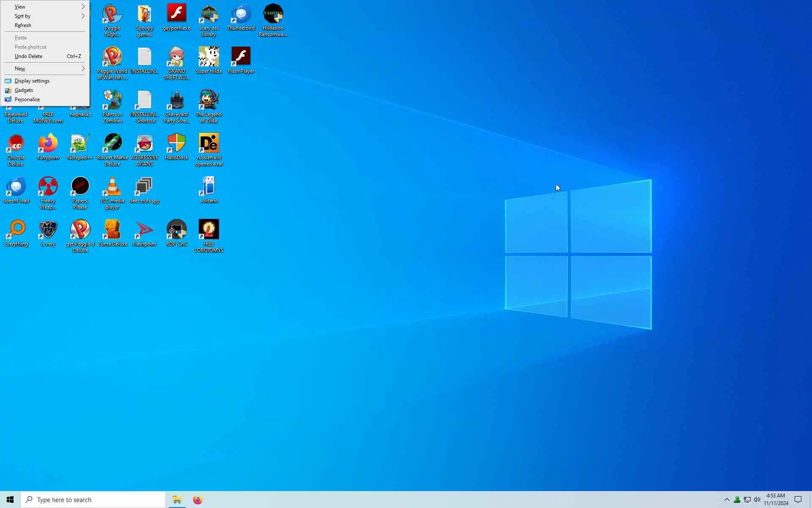812x508 pixels.
Task: Open Firefox from the taskbar
Action: tap(198, 500)
